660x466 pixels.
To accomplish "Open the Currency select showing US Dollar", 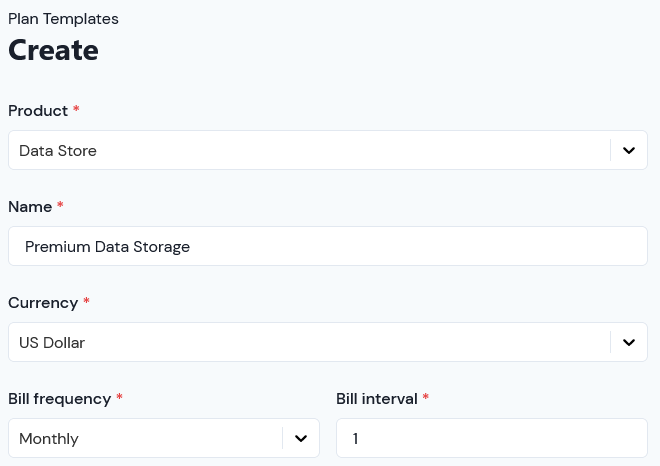I will (328, 342).
